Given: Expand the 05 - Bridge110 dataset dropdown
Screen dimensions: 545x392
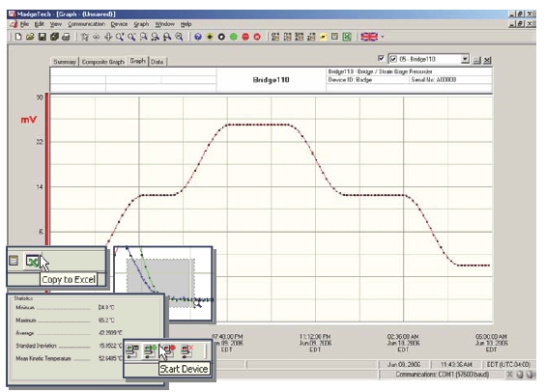Looking at the screenshot, I should click(x=465, y=59).
